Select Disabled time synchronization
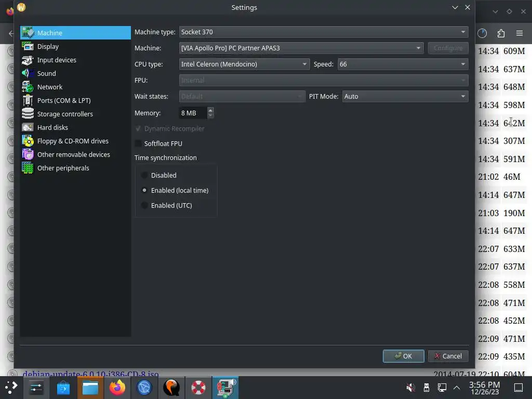 tap(144, 176)
